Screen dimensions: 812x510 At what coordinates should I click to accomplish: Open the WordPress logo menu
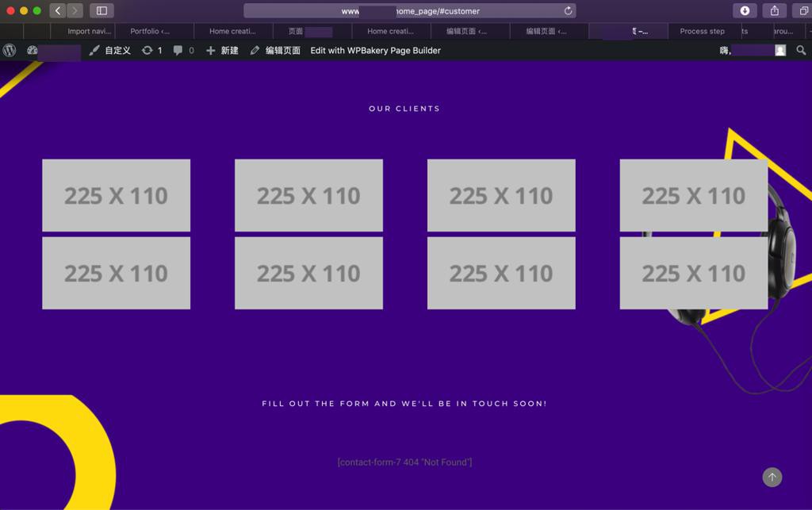[10, 50]
